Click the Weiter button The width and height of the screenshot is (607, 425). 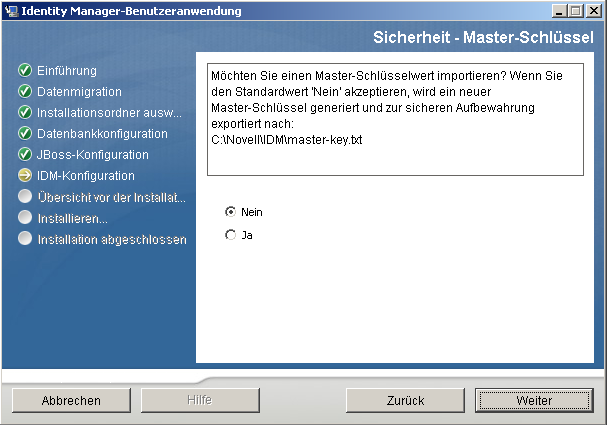point(534,400)
